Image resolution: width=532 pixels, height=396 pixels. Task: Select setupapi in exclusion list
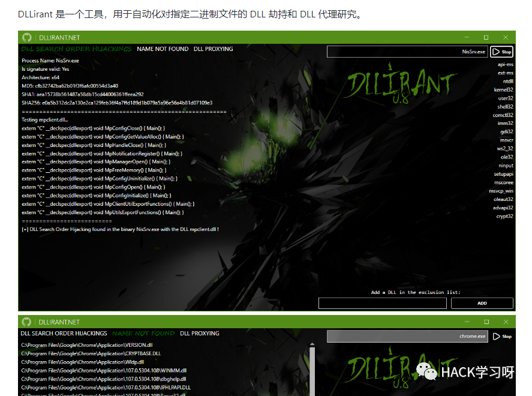tap(503, 174)
